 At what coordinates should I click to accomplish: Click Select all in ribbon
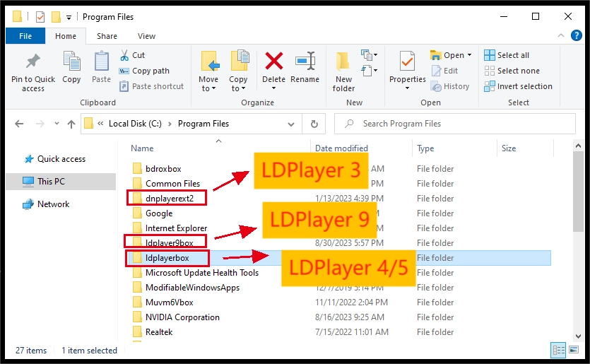[x=507, y=55]
